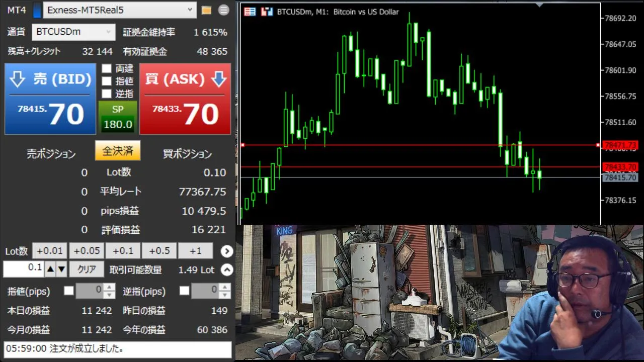Increase 指値(pips) value with up spinner
The width and height of the screenshot is (644, 362).
(110, 287)
